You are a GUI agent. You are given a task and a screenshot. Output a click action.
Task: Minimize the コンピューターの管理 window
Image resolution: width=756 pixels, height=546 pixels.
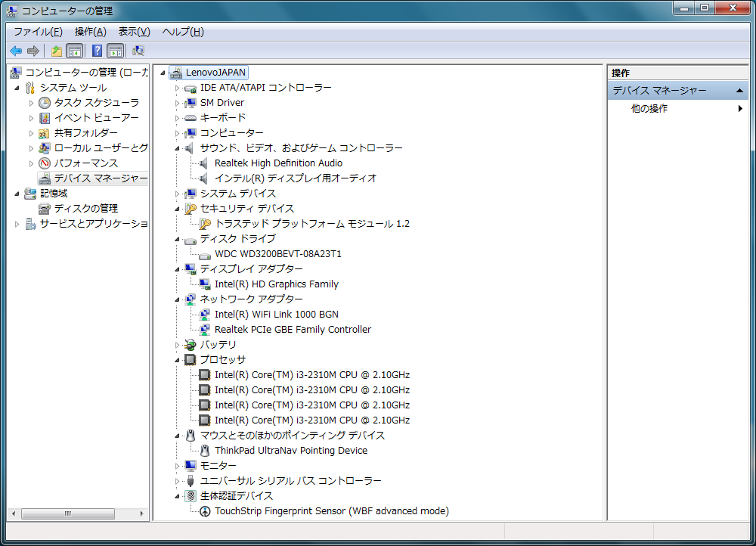[684, 8]
